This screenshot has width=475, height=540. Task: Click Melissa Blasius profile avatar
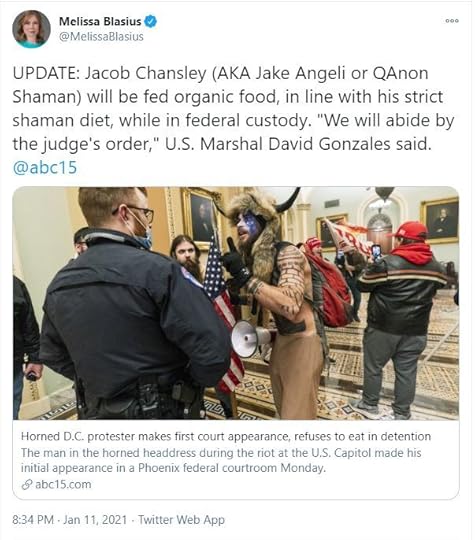click(x=31, y=29)
